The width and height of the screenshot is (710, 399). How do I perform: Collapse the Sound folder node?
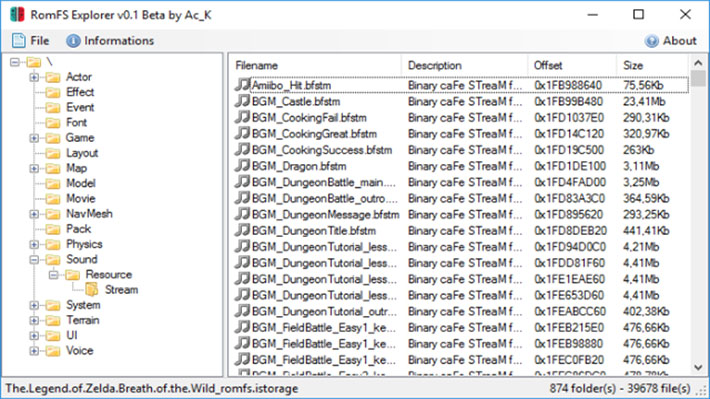point(34,260)
